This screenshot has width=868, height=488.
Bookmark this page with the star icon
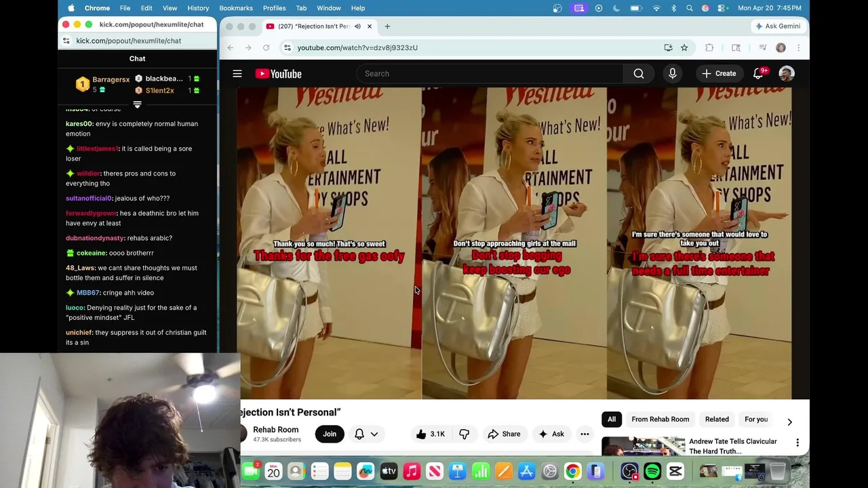click(x=684, y=47)
